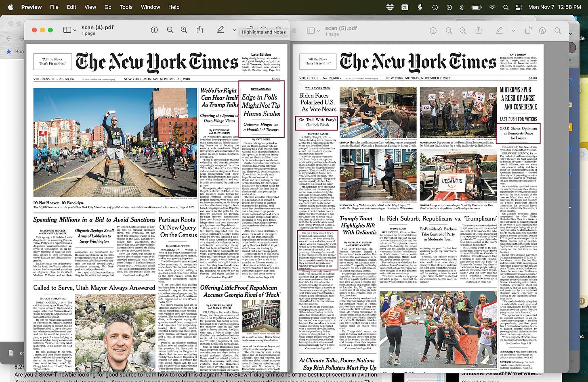This screenshot has height=382, width=588.
Task: Open the Apple menu
Action: [10, 7]
